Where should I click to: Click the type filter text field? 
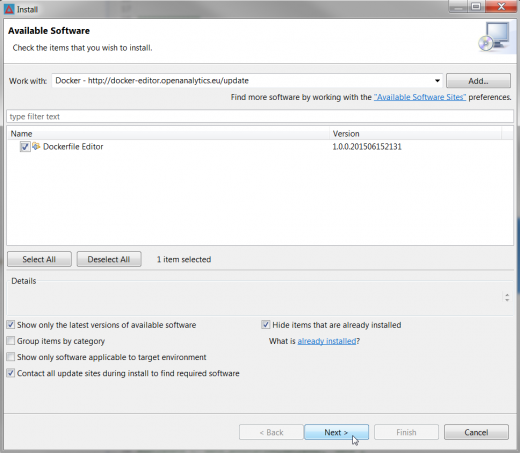260,116
